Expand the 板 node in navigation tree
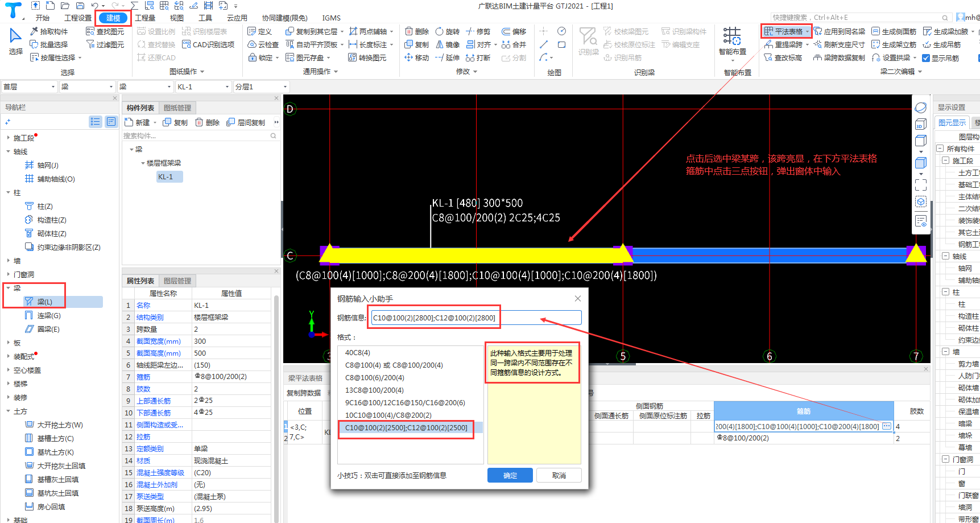The image size is (980, 523). point(8,343)
